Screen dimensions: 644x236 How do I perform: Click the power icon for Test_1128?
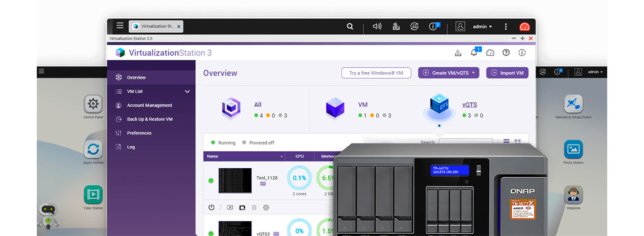point(211,207)
